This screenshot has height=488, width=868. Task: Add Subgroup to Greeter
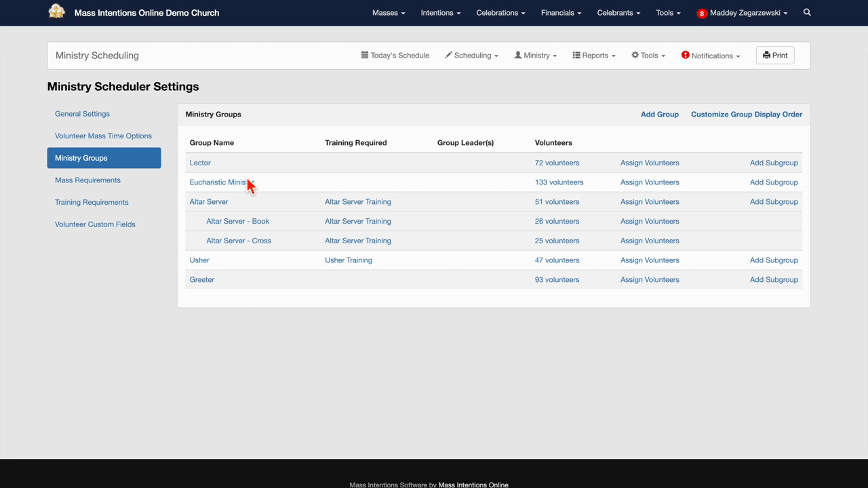click(x=774, y=280)
